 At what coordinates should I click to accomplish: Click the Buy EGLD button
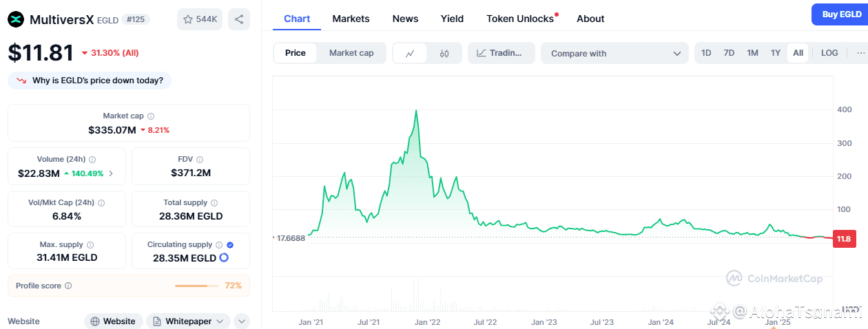coord(840,14)
